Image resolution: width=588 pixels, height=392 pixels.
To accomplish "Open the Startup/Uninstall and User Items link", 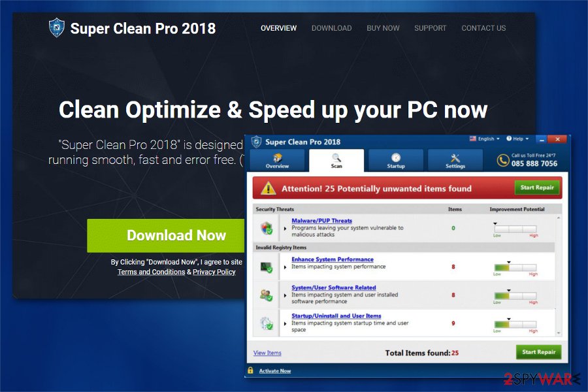I will (336, 316).
